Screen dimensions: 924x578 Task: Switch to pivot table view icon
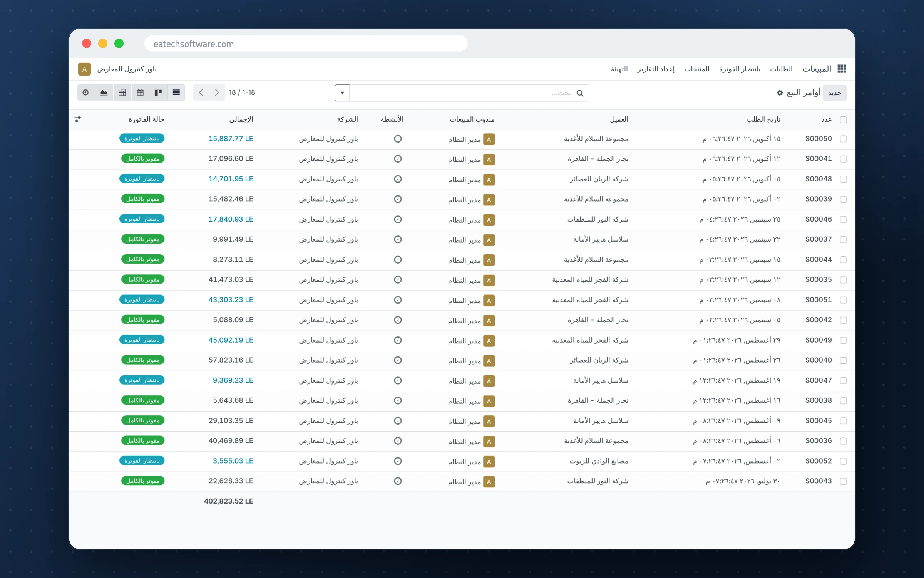click(x=122, y=92)
